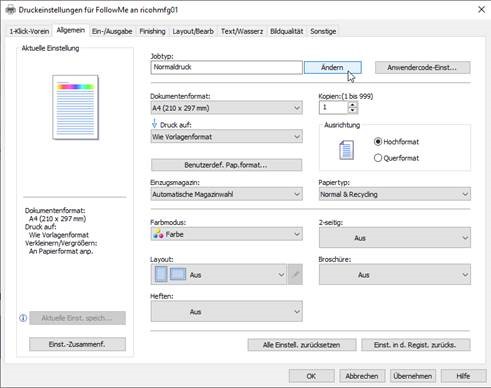Click into the Kopien number field

click(334, 108)
